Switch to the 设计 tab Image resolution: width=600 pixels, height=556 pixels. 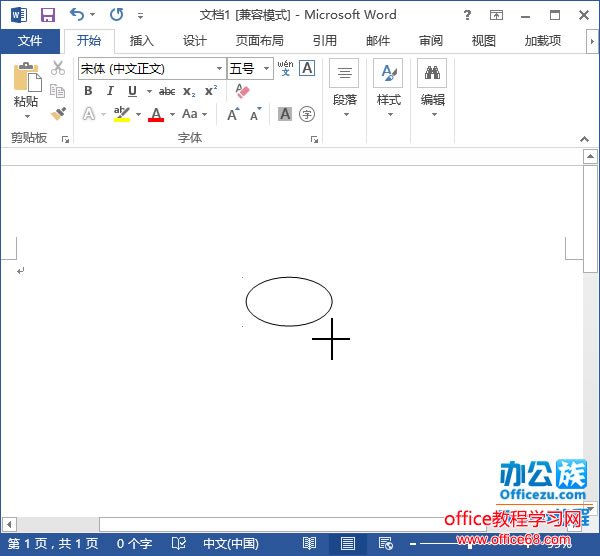tap(195, 41)
